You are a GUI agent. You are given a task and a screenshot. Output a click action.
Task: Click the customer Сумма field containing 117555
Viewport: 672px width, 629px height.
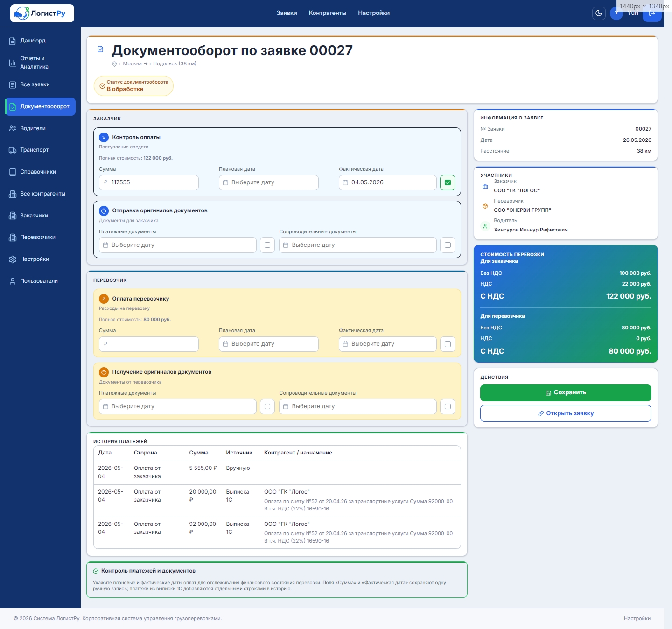coord(149,182)
